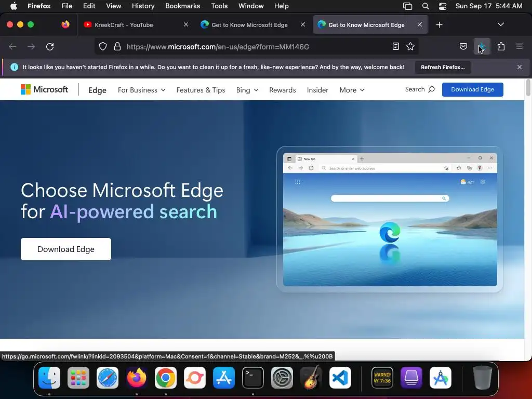Open the History menu
The height and width of the screenshot is (399, 532).
click(143, 6)
